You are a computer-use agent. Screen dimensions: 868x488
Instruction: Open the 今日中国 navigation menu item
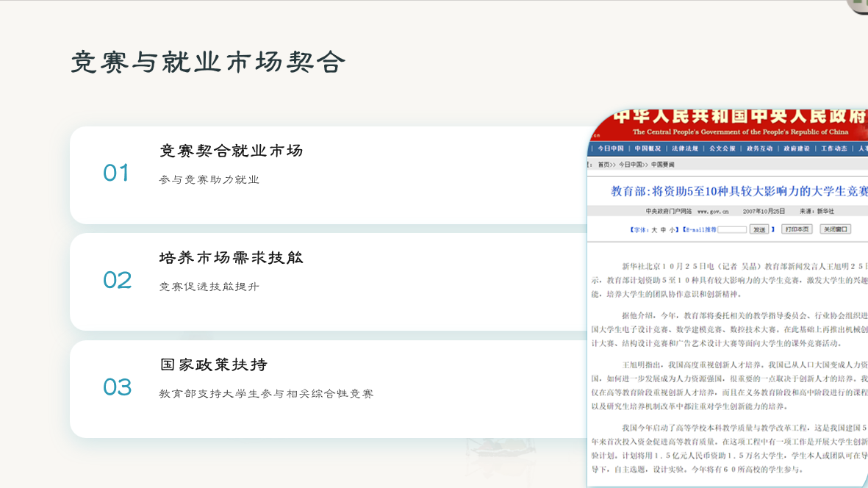610,148
